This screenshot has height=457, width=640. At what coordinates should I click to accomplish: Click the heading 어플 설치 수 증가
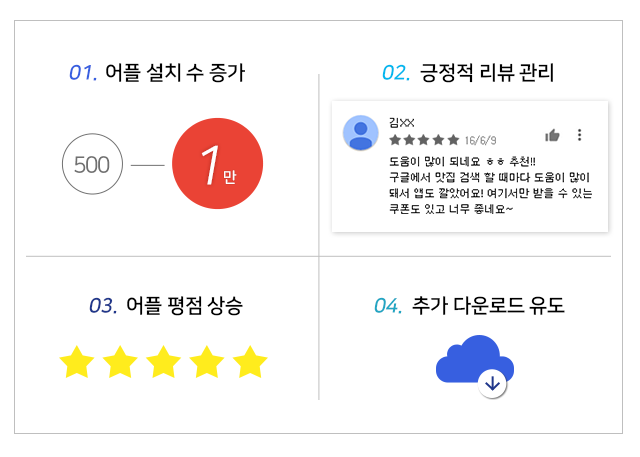[175, 73]
